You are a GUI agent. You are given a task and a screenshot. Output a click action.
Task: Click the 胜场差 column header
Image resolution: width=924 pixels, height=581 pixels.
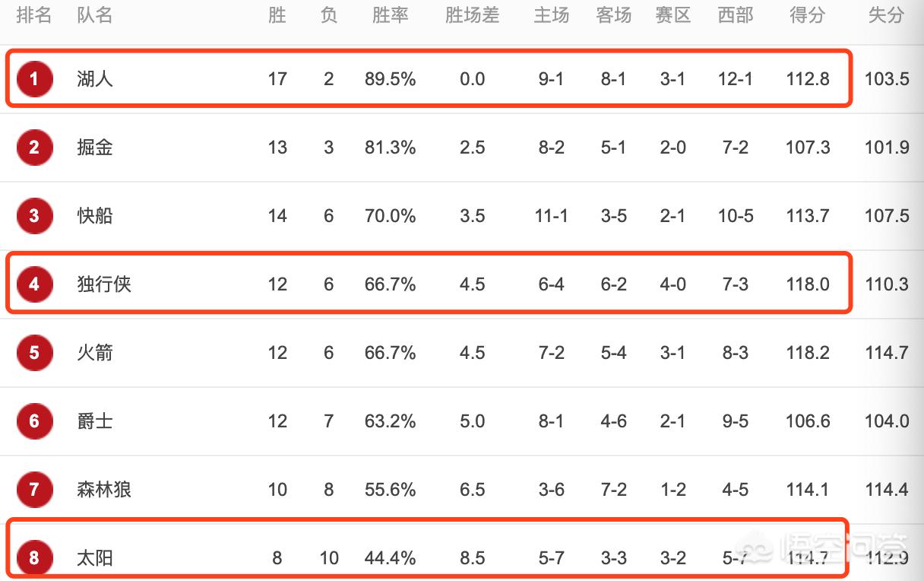tap(472, 15)
